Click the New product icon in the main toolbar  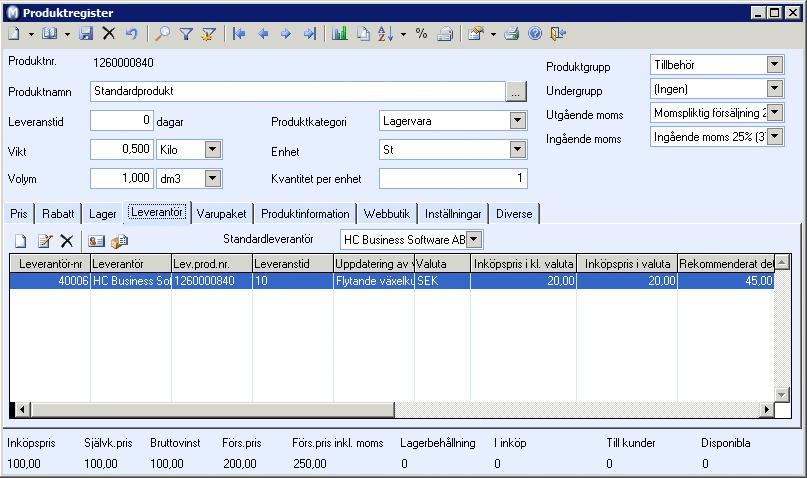14,34
